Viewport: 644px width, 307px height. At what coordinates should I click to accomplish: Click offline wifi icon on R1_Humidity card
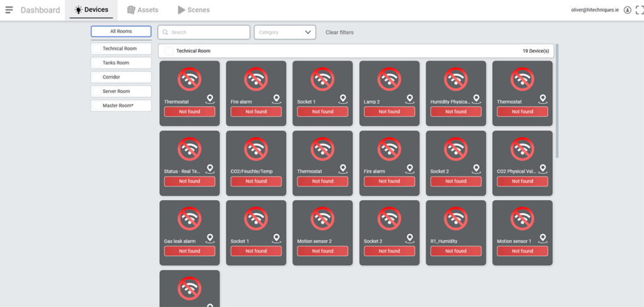point(455,219)
